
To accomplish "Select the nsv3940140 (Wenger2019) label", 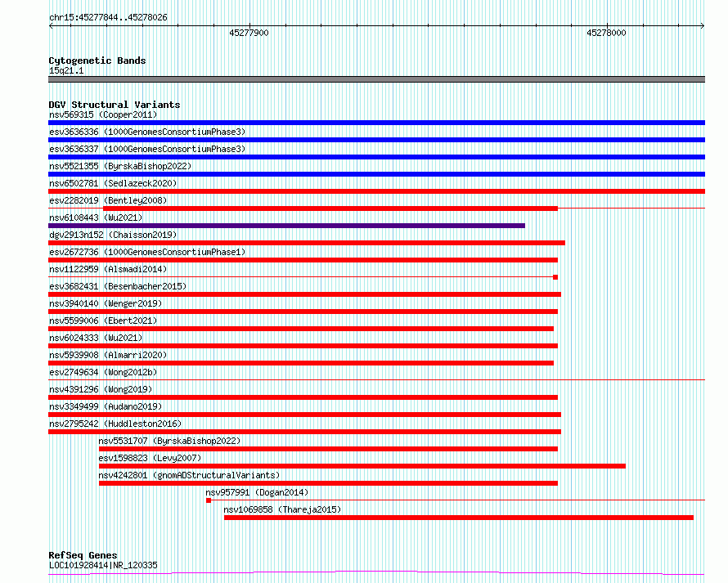I will (106, 303).
